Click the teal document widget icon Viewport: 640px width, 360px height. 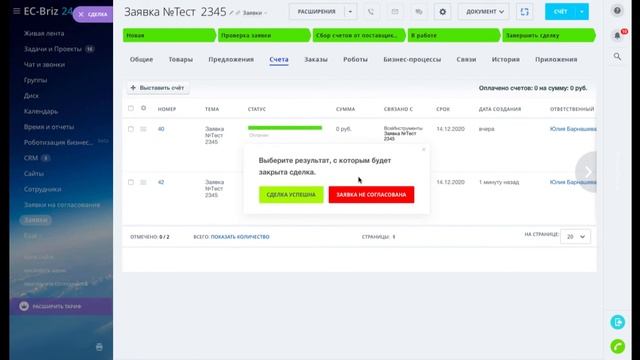[x=618, y=322]
